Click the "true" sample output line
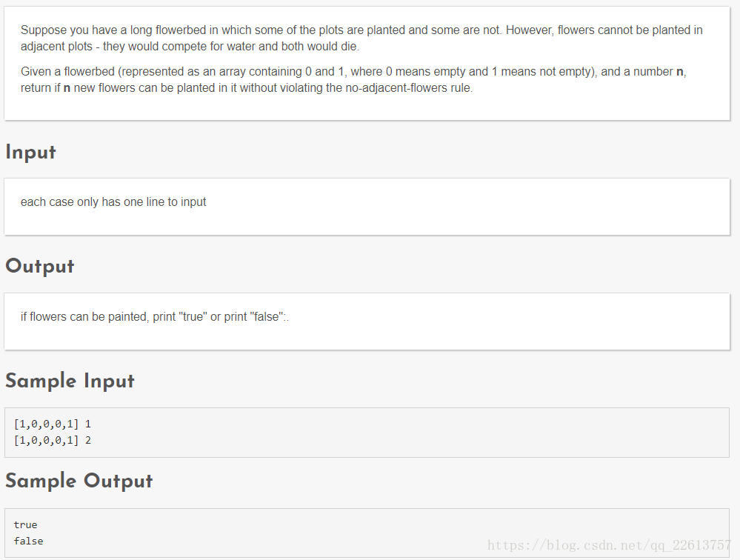The width and height of the screenshot is (740, 560). pyautogui.click(x=25, y=524)
